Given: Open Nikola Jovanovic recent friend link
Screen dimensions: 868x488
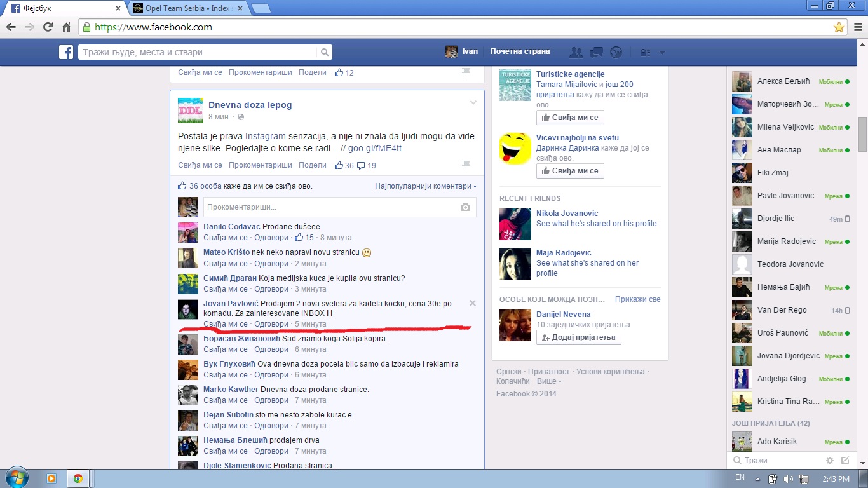Looking at the screenshot, I should 567,213.
